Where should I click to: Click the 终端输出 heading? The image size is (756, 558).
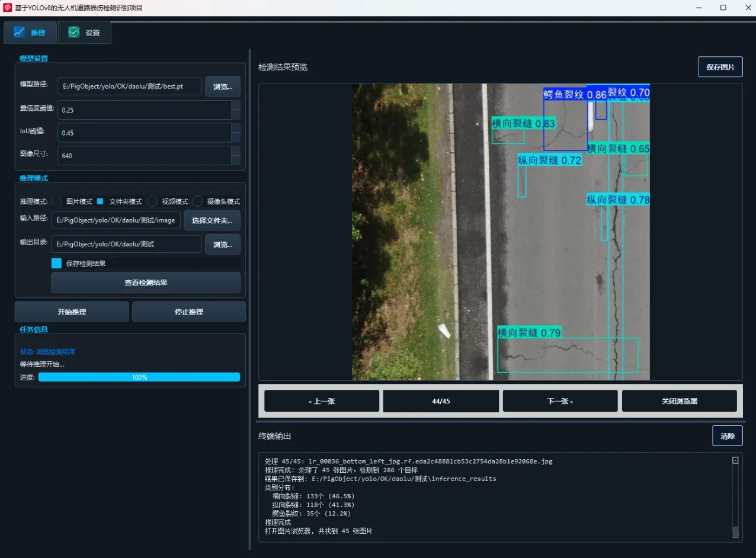pyautogui.click(x=275, y=436)
